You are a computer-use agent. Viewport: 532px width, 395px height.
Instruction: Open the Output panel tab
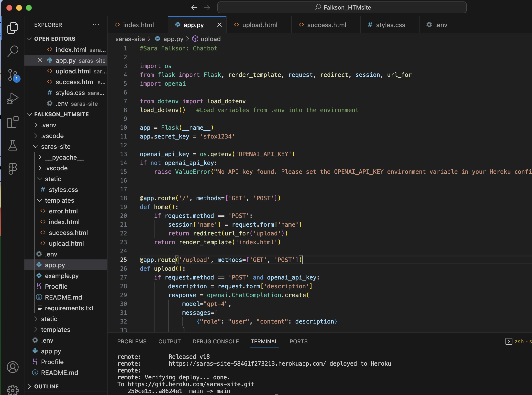[x=169, y=341]
